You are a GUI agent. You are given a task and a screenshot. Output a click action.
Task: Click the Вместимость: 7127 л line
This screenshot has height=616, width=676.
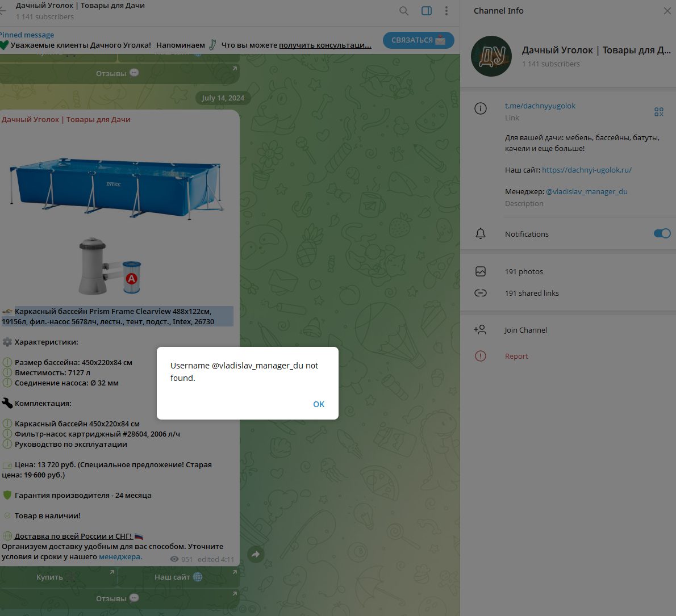pyautogui.click(x=52, y=373)
